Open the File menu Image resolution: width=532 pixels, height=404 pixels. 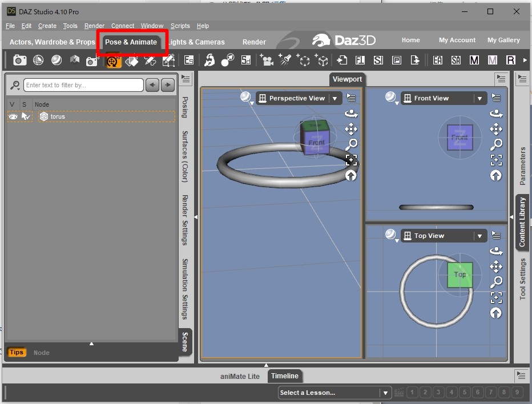point(10,26)
